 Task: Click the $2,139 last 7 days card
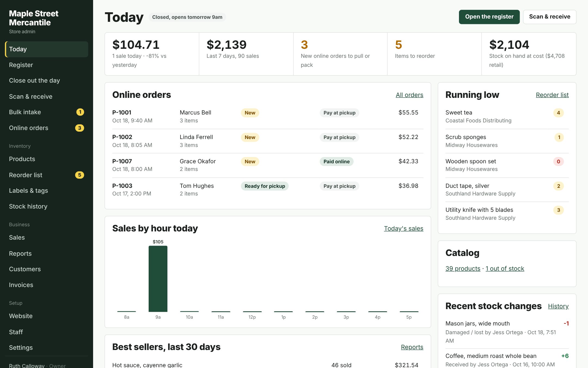point(246,54)
